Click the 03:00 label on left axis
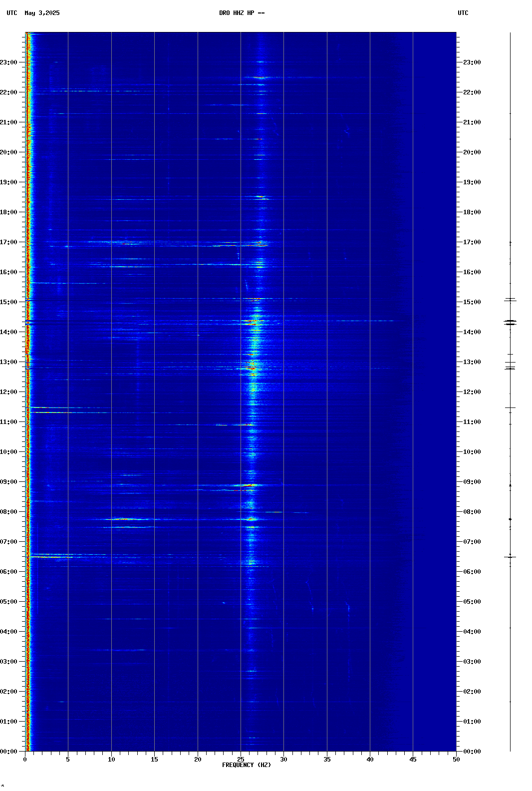Viewport: 532px width, 791px height. click(8, 662)
